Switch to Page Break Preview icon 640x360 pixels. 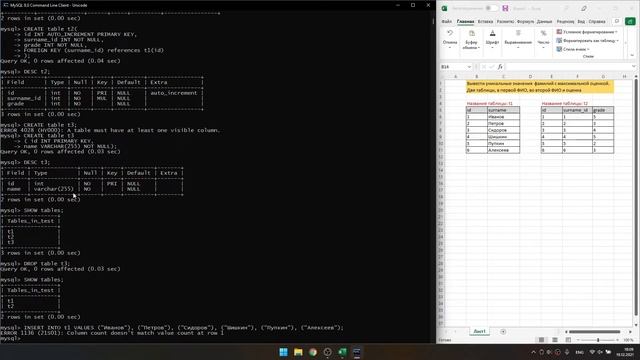pos(568,340)
